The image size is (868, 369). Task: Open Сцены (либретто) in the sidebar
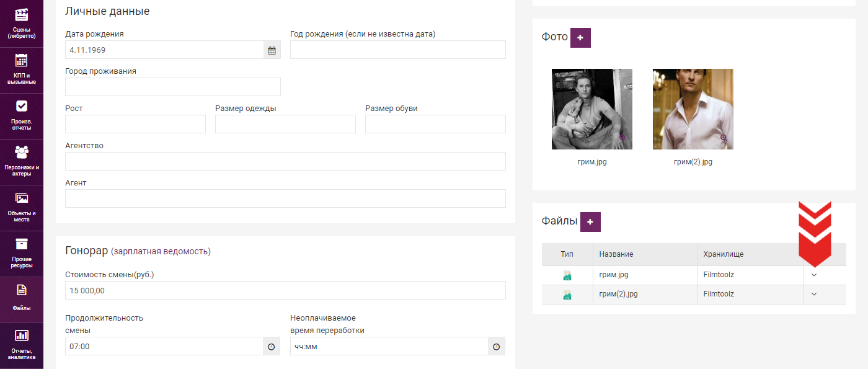tap(22, 23)
